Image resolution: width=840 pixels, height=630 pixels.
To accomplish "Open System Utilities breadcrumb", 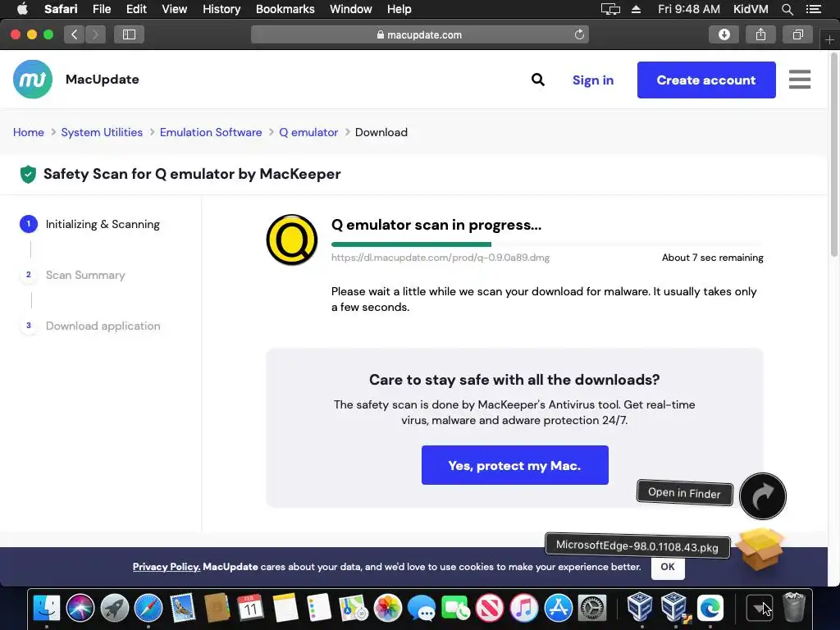I will point(102,132).
